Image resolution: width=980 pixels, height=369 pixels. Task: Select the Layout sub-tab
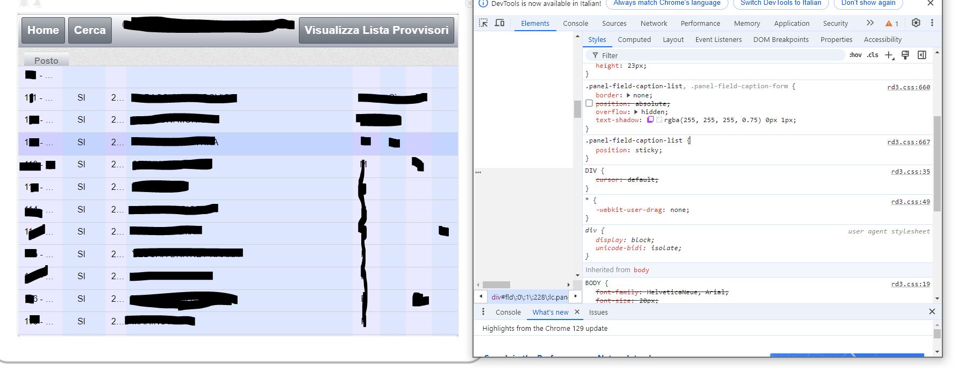point(673,39)
